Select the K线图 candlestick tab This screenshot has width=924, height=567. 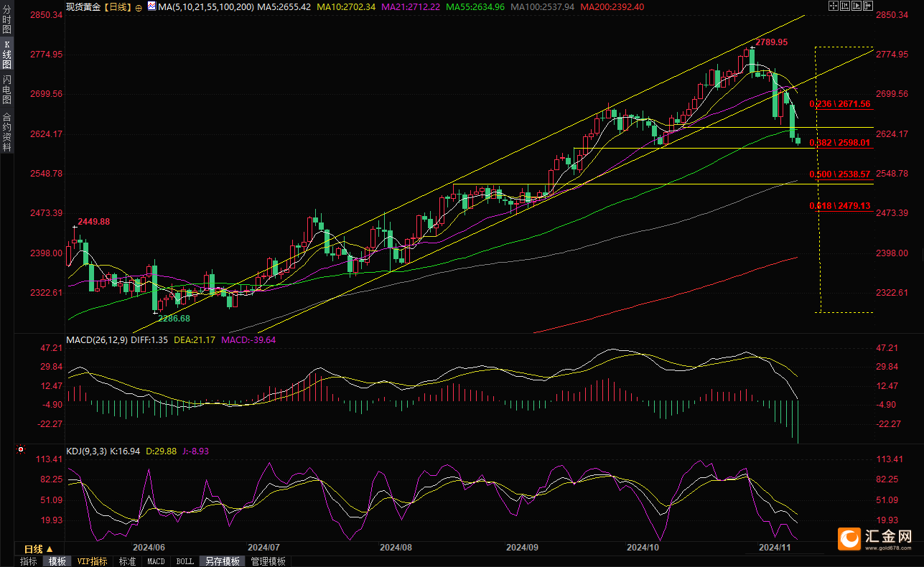7,54
